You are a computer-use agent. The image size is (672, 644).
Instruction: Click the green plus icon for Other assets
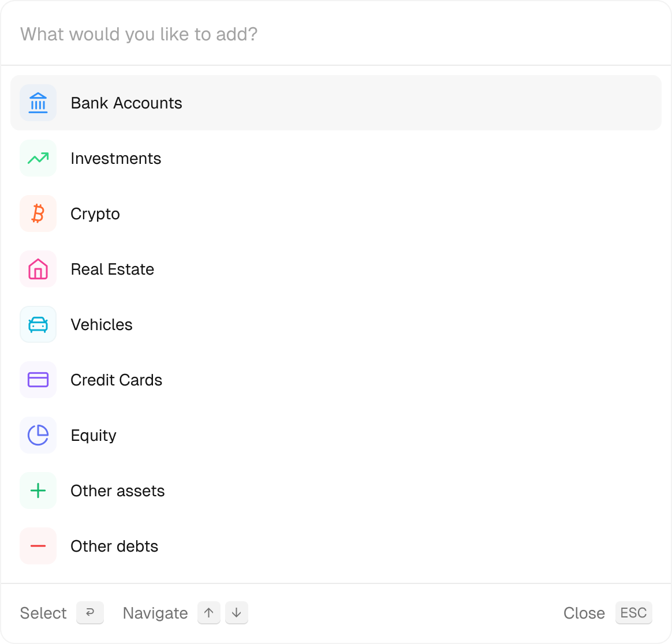(38, 491)
